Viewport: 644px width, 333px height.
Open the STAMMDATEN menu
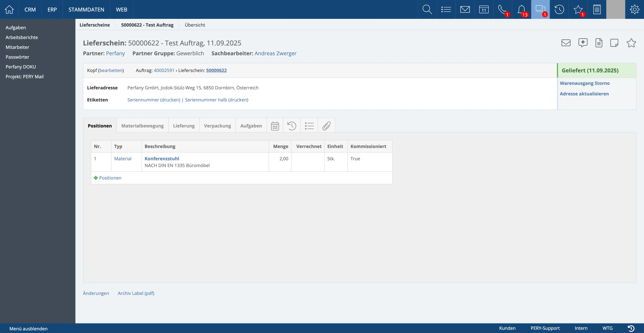86,9
